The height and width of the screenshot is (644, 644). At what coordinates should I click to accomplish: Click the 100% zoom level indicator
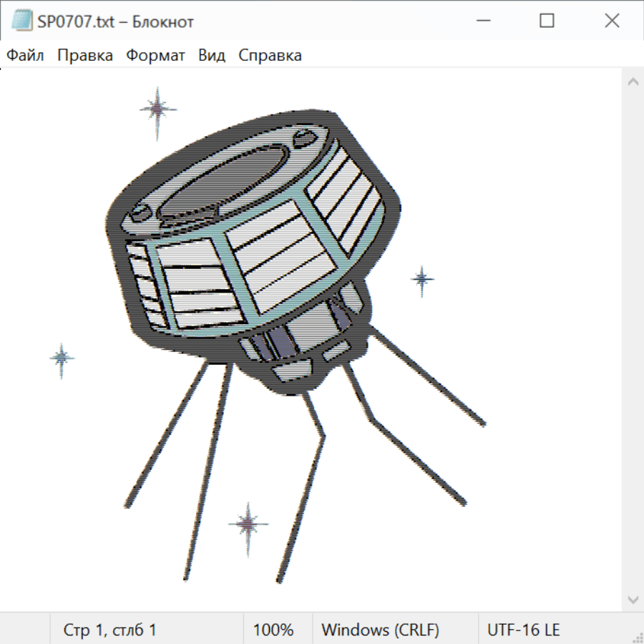pyautogui.click(x=273, y=630)
